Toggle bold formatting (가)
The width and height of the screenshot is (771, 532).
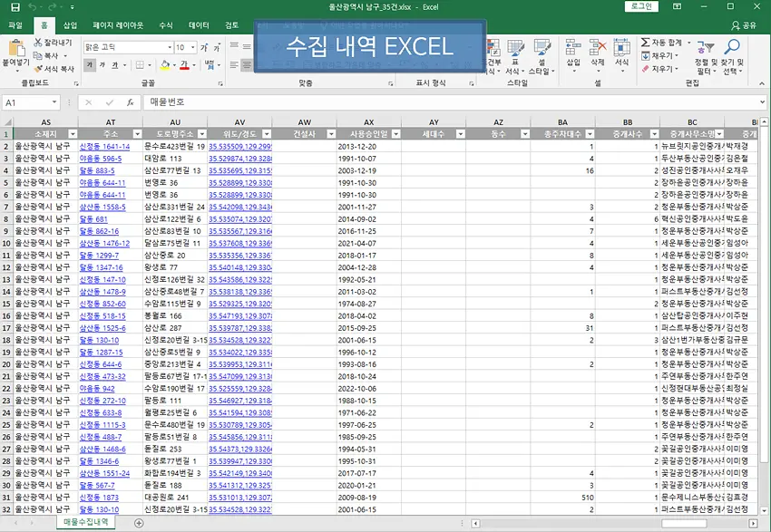click(90, 65)
